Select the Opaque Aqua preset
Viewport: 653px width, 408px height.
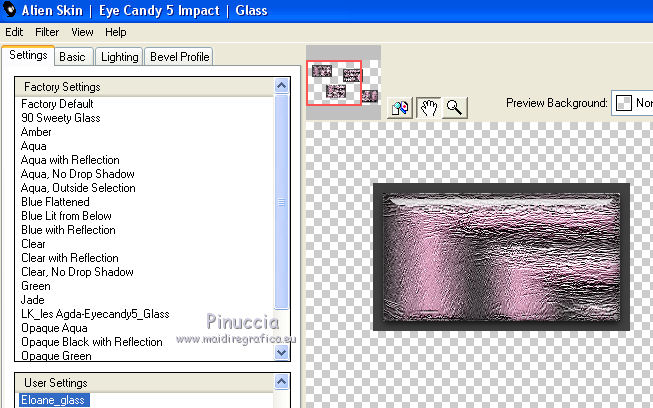[54, 328]
